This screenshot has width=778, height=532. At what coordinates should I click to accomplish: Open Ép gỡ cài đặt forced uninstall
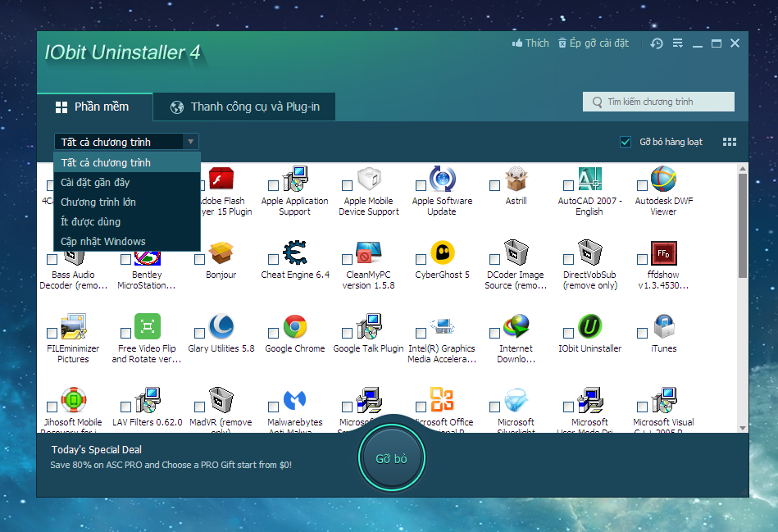(x=594, y=43)
